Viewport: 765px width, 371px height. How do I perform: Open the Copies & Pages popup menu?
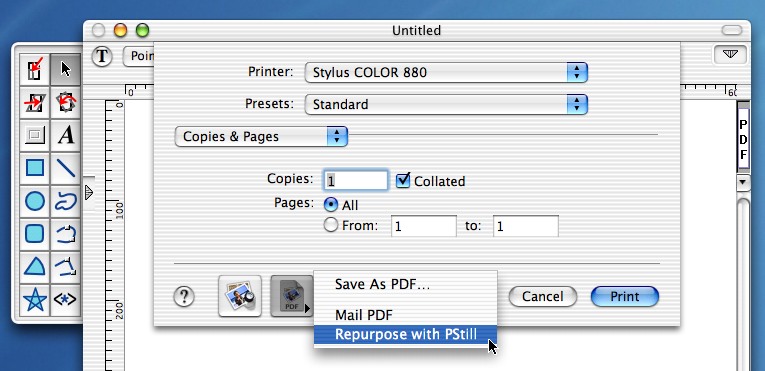261,137
